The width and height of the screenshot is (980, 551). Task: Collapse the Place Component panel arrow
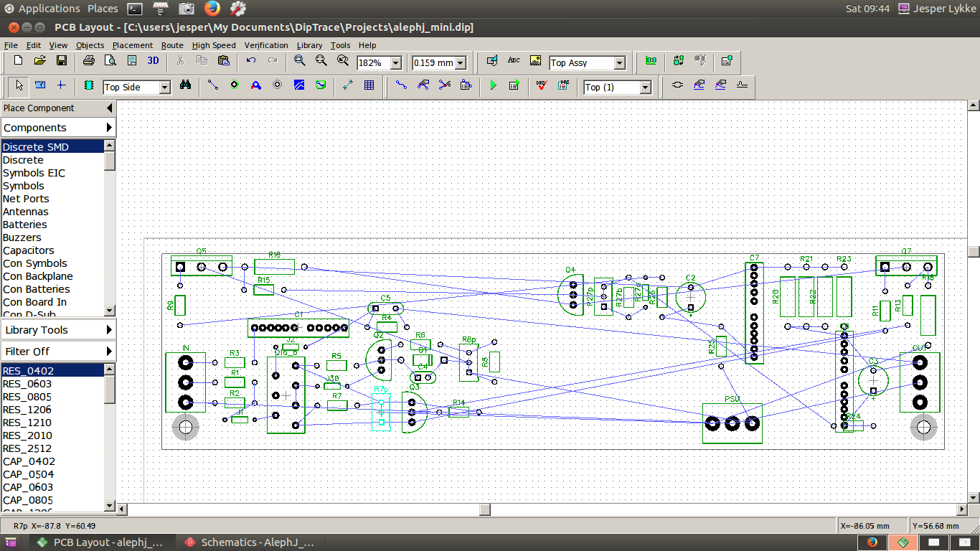(x=109, y=108)
